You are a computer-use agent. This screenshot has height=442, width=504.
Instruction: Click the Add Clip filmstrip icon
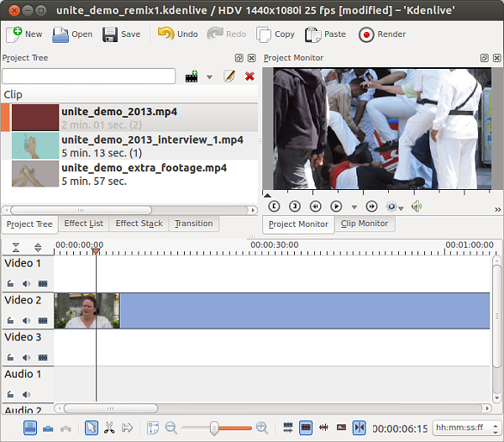(192, 76)
